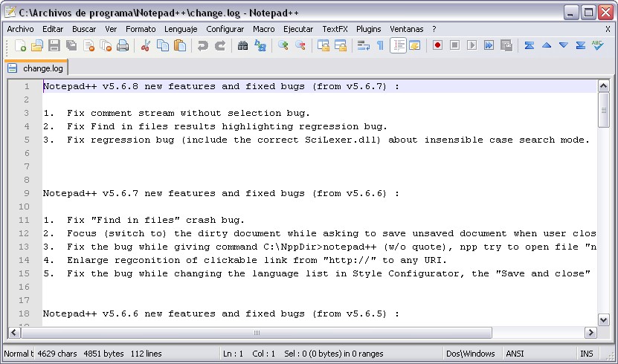Open the Replace dialog icon
This screenshot has width=618, height=364.
(260, 45)
